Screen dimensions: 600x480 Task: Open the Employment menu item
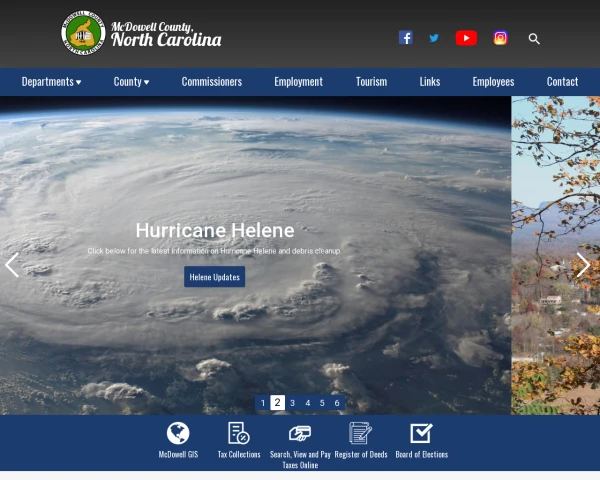pyautogui.click(x=298, y=82)
